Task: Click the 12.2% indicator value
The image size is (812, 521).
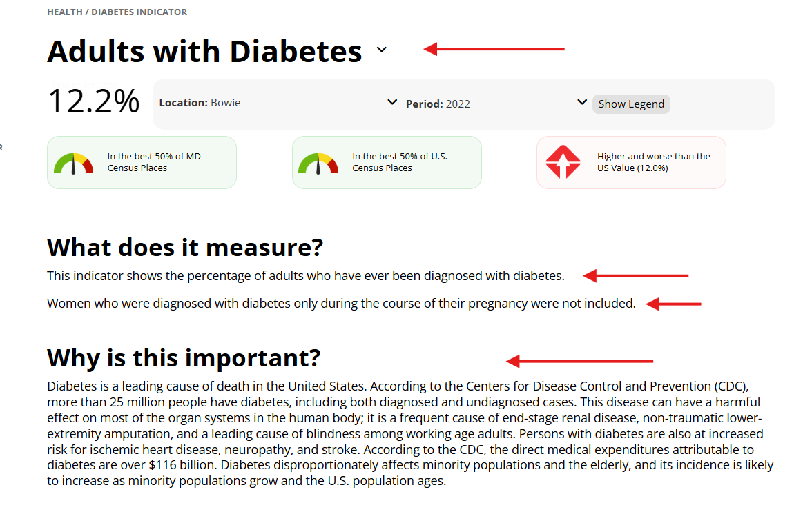Action: (93, 102)
